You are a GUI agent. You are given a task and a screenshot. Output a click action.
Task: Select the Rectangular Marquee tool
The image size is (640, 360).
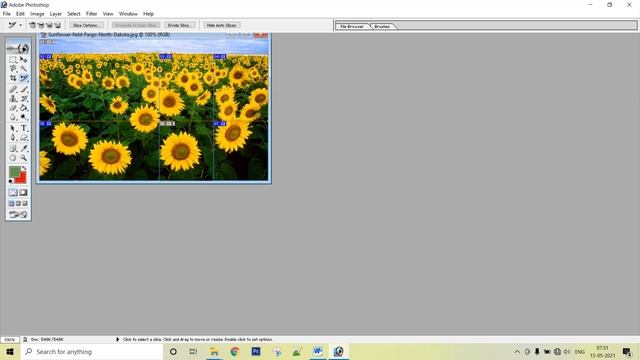tap(13, 60)
